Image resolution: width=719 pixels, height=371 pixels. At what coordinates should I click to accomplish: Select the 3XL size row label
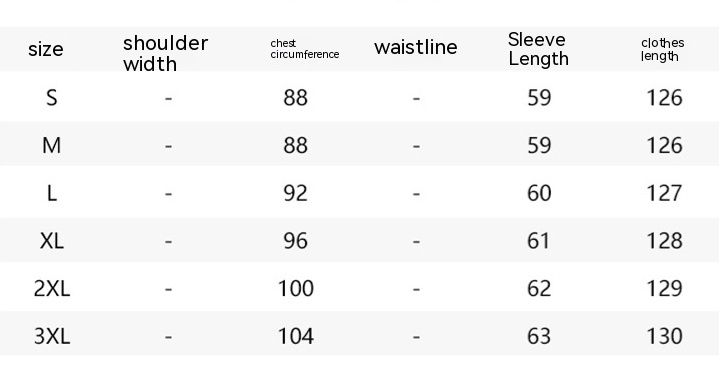click(x=52, y=336)
